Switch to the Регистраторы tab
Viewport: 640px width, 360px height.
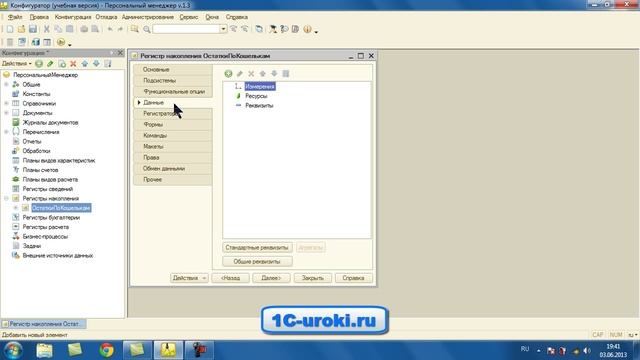tap(173, 113)
